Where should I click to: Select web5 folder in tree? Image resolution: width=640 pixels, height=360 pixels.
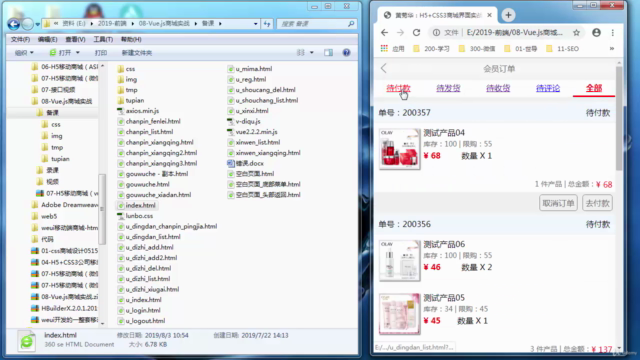pyautogui.click(x=44, y=216)
